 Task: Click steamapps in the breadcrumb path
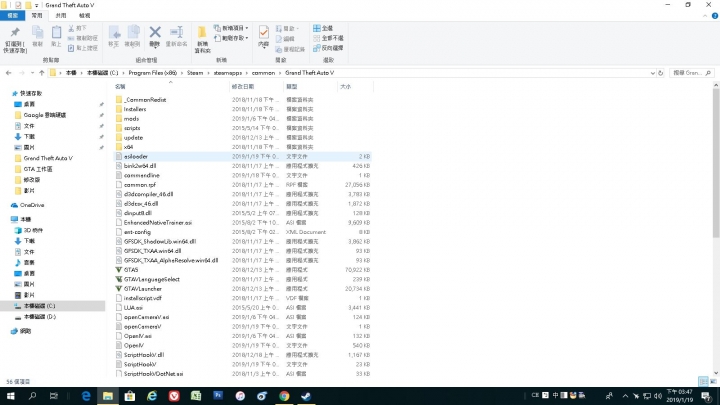point(227,73)
